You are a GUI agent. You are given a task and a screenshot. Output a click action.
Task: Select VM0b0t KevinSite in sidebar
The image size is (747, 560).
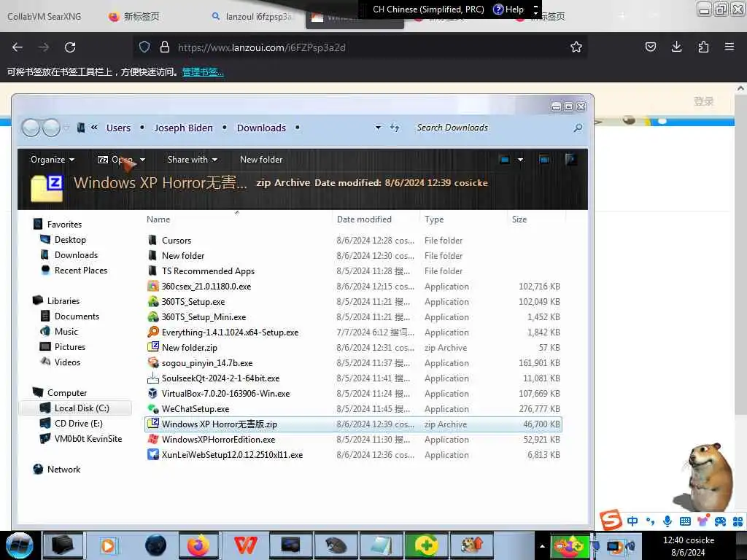pyautogui.click(x=88, y=438)
